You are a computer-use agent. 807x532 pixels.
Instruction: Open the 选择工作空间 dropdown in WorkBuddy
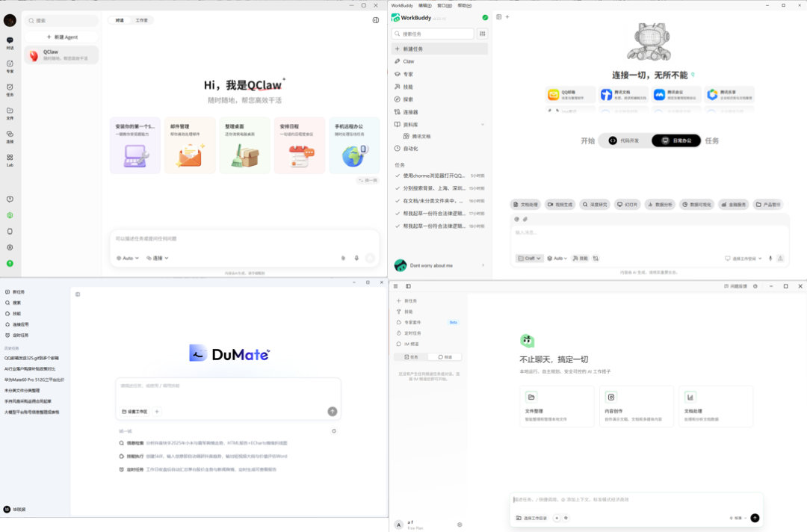(743, 259)
